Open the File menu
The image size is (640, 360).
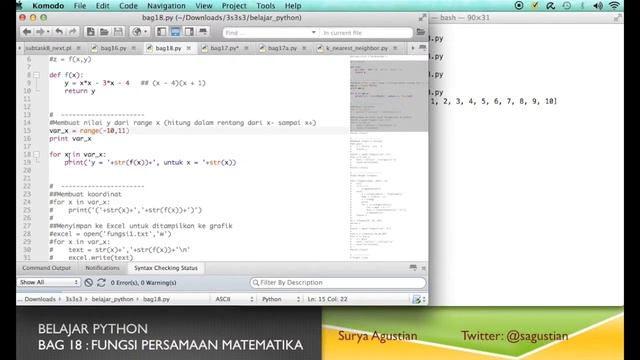pyautogui.click(x=80, y=6)
